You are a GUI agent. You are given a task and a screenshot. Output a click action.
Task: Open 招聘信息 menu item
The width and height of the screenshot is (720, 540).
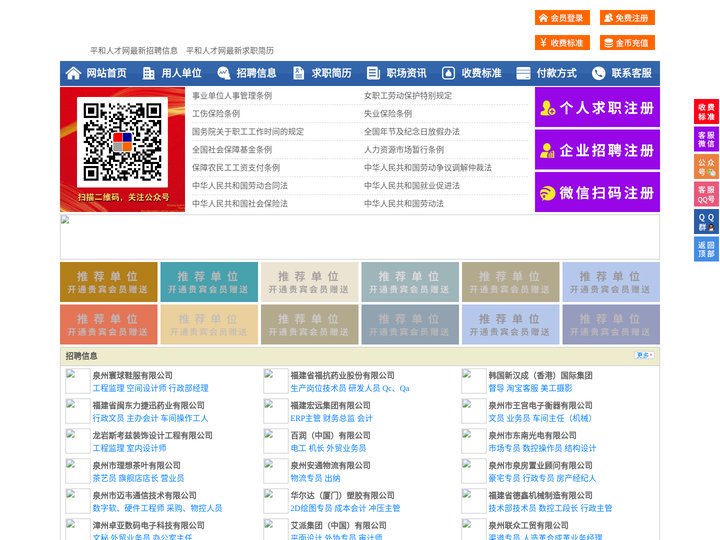coord(256,73)
